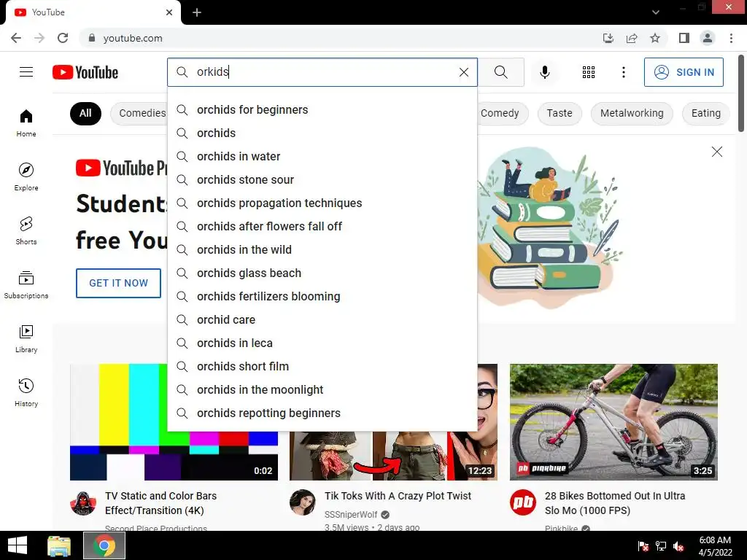Viewport: 747px width, 560px height.
Task: Click inside the search text field
Action: click(x=324, y=72)
